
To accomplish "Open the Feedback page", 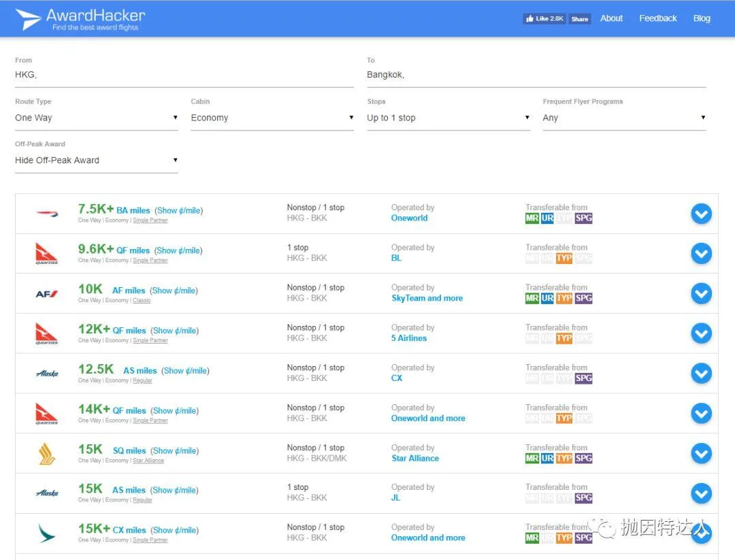I will (657, 18).
